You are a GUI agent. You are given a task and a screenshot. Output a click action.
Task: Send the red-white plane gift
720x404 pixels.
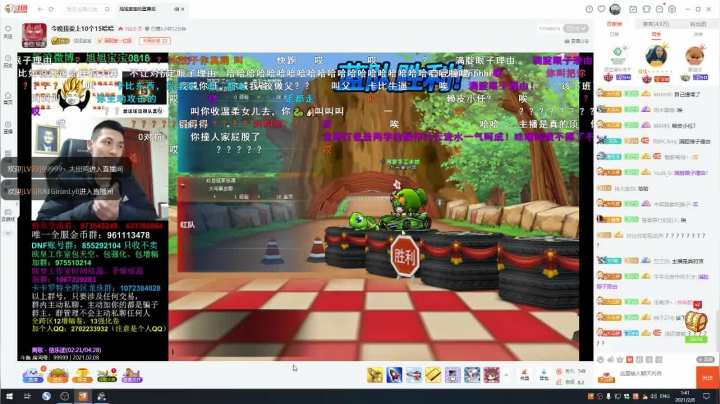click(414, 375)
